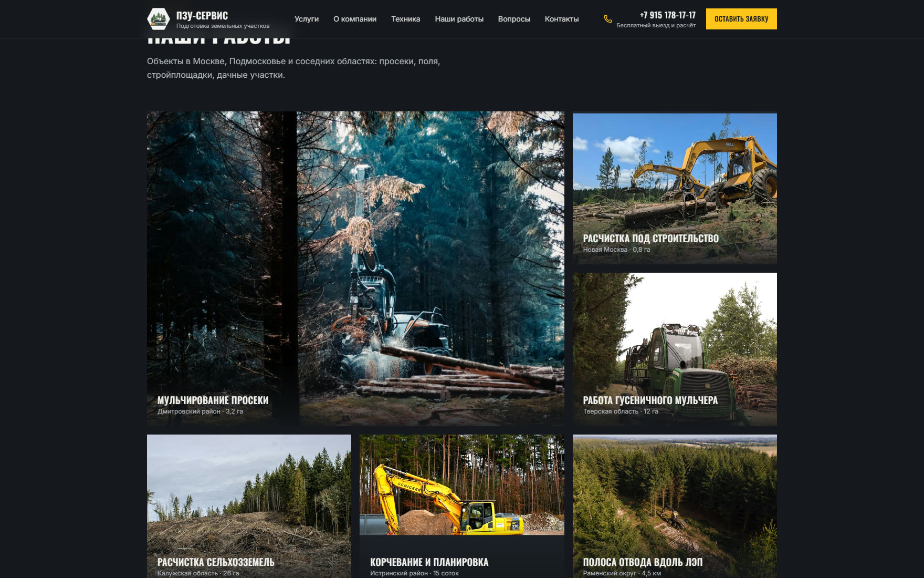Image resolution: width=924 pixels, height=578 pixels.
Task: Click the Истринский район · 15 соток caption
Action: pos(414,573)
